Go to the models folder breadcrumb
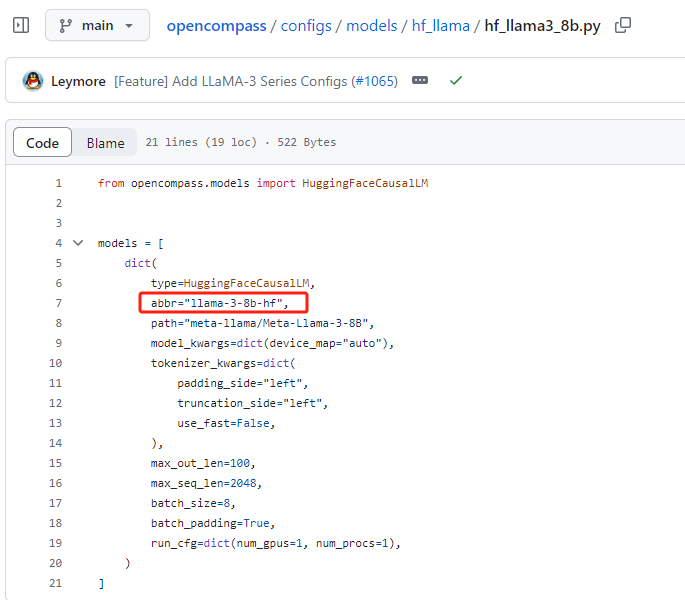The width and height of the screenshot is (685, 600). coord(372,26)
